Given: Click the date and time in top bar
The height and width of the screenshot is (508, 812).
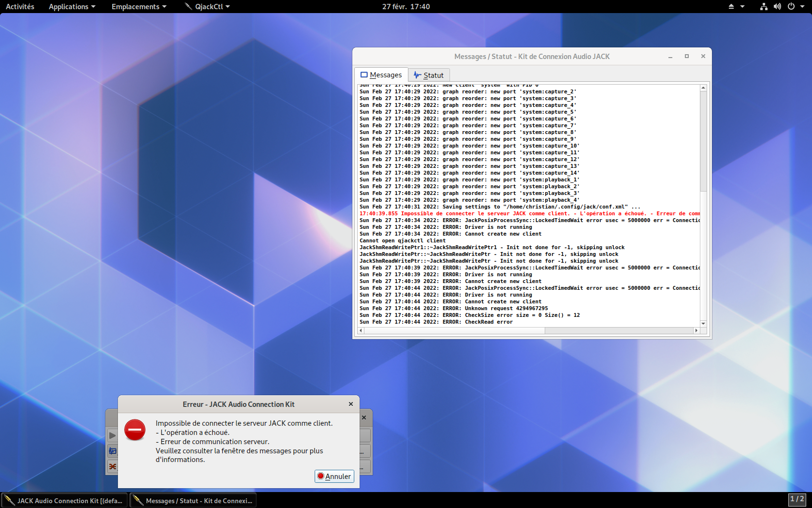Looking at the screenshot, I should (x=406, y=6).
